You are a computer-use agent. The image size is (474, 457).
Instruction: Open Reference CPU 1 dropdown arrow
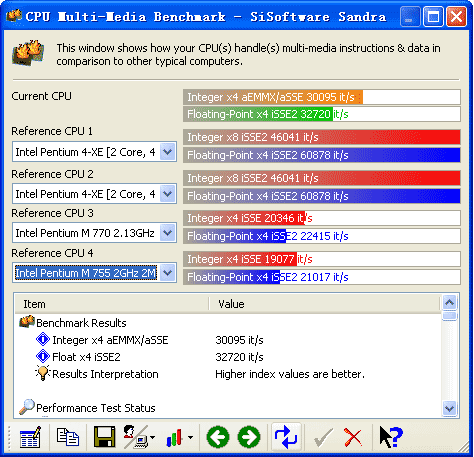coord(167,152)
